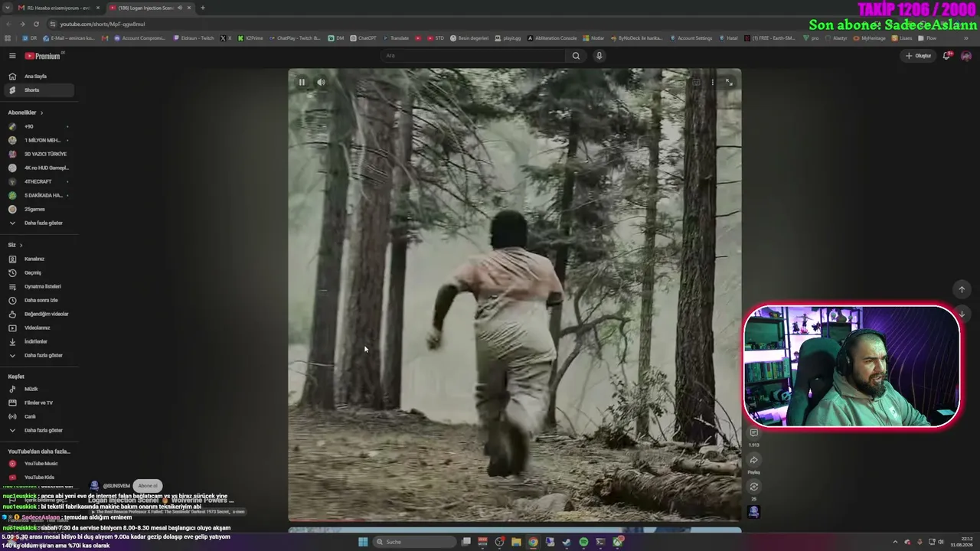Focus the YouTube search box
The height and width of the screenshot is (551, 980).
pos(473,56)
